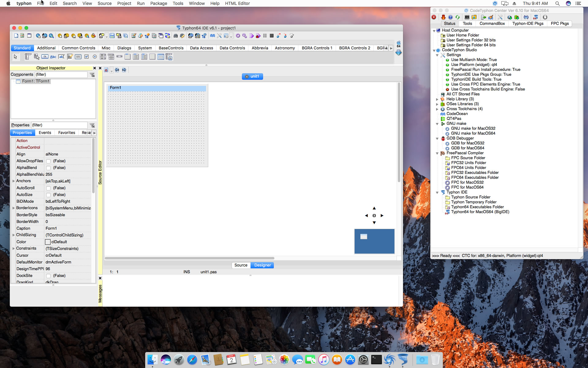Click the Pause icon in the toolbar
The image size is (588, 368).
tap(265, 36)
